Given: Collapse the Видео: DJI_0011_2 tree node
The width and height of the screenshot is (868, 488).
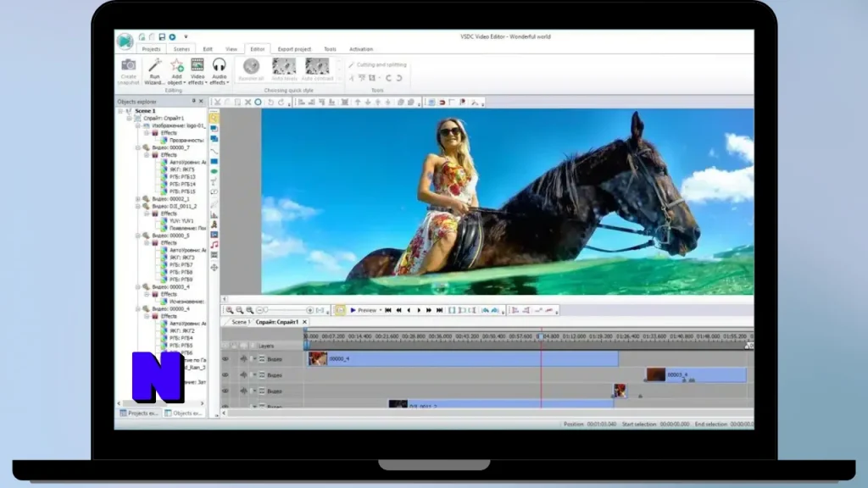Looking at the screenshot, I should pos(138,206).
